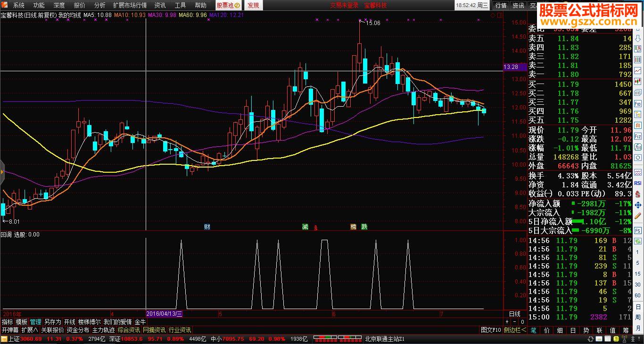Click the F10 company info icon
This screenshot has width=644, height=344.
638,103
